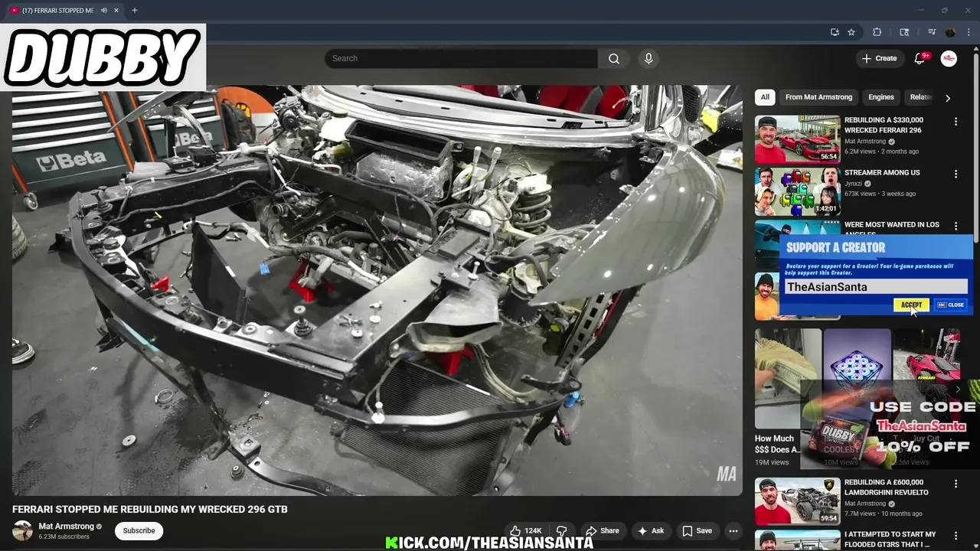Dislike the video with thumbs down
The width and height of the screenshot is (980, 551).
pyautogui.click(x=561, y=531)
